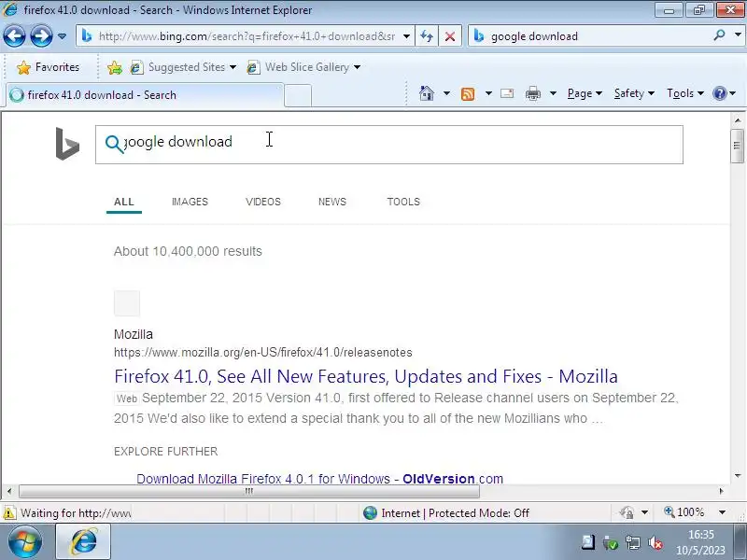Open Web Slice Gallery in the favorites bar
Screen dimensions: 747x560
click(x=298, y=67)
